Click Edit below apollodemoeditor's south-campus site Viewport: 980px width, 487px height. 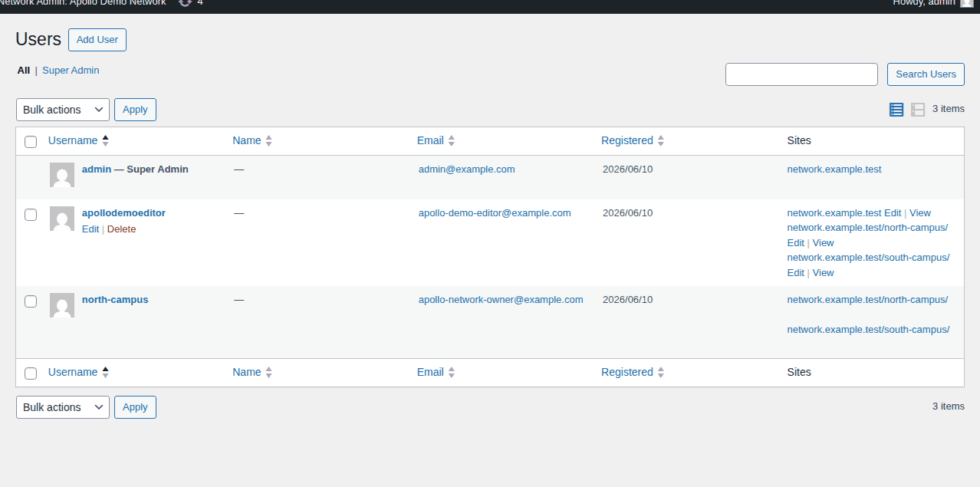pyautogui.click(x=796, y=273)
